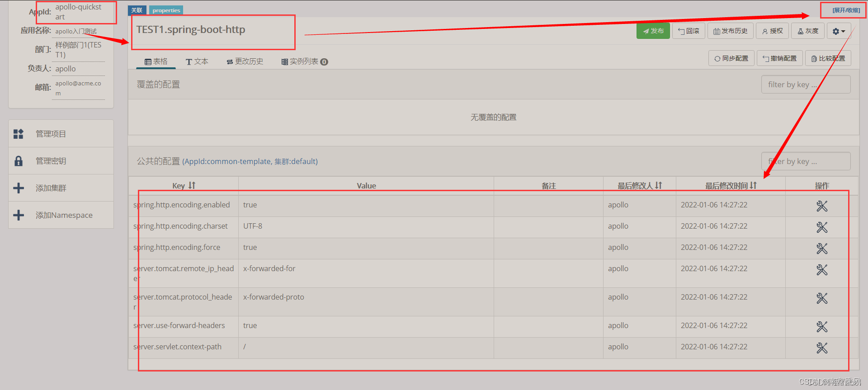Click the 授权 authorize button
Image resolution: width=868 pixels, height=390 pixels.
772,31
